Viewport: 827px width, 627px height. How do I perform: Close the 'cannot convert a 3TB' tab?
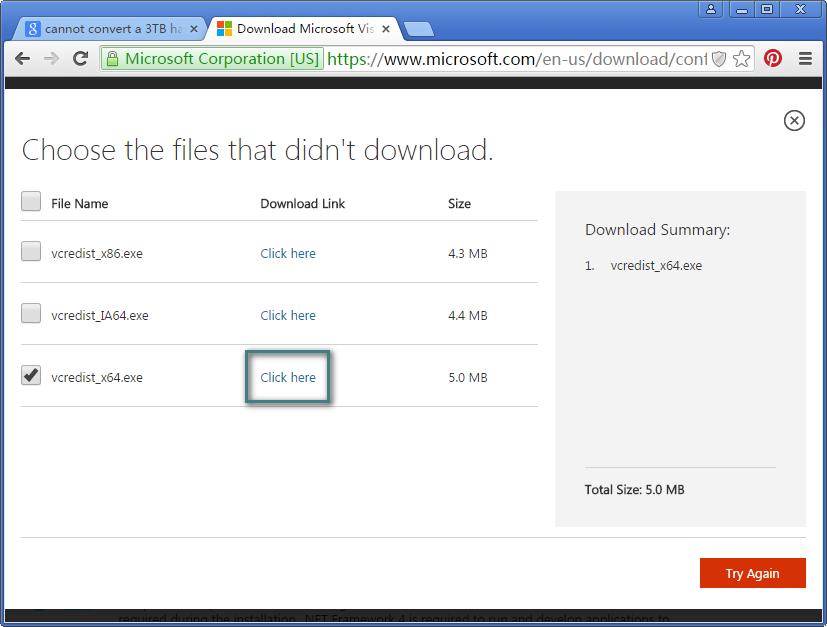click(x=194, y=29)
